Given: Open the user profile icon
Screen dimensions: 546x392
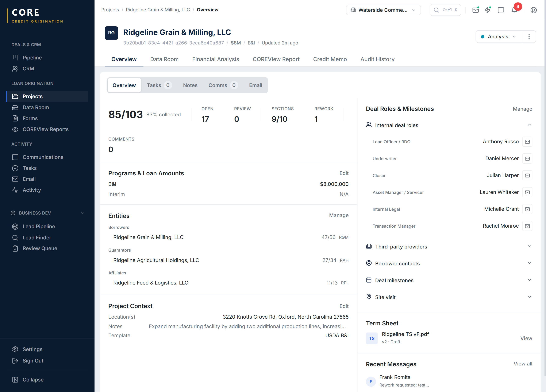Looking at the screenshot, I should (534, 10).
